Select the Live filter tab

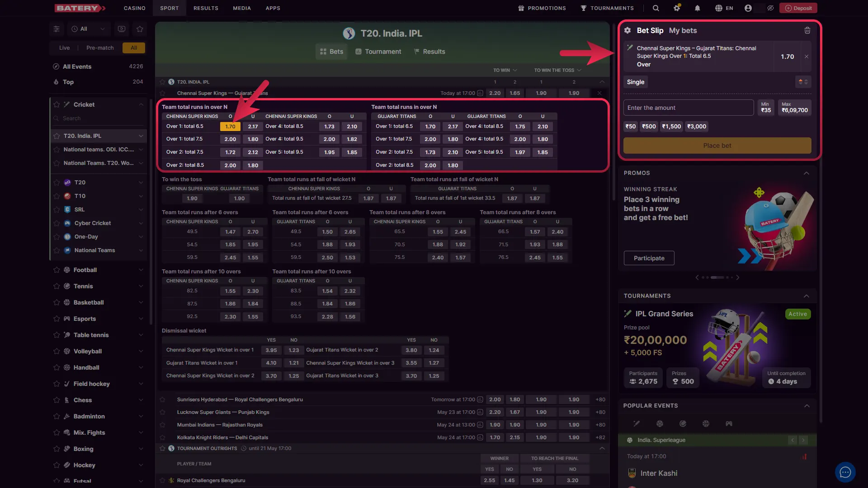[x=64, y=48]
